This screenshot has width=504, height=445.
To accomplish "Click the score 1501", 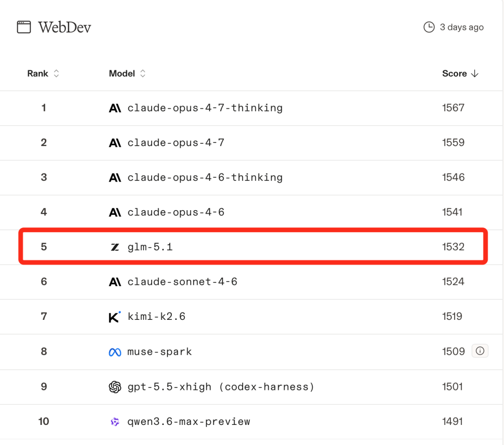I will 452,387.
